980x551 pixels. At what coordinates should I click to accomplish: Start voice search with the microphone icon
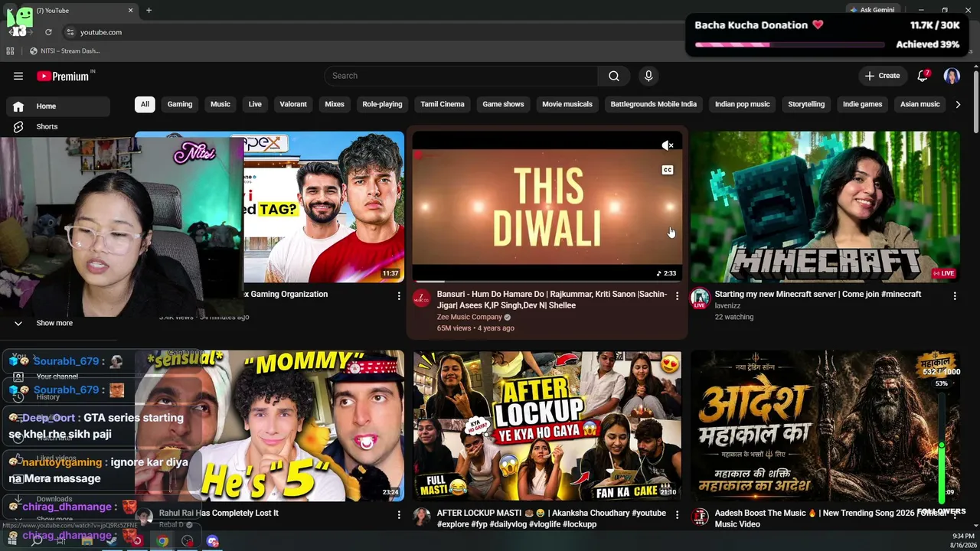648,76
